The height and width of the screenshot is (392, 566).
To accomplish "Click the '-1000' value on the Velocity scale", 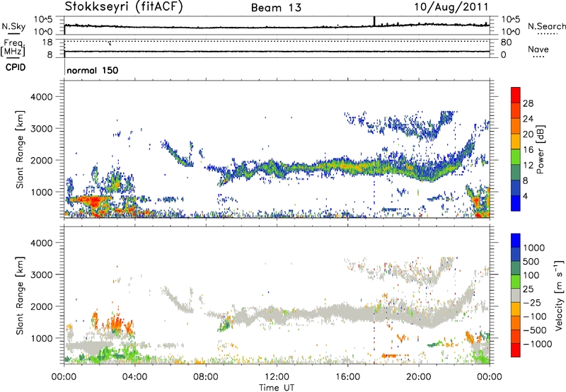I will point(538,344).
